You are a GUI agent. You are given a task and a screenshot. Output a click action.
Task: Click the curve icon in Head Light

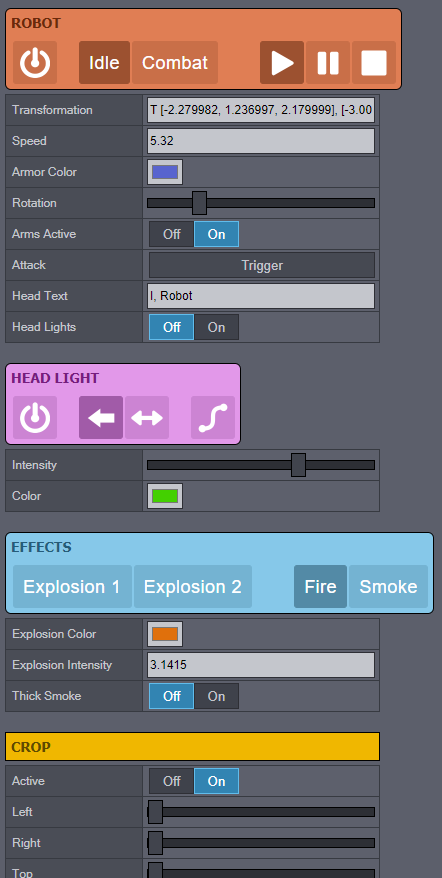click(x=213, y=418)
